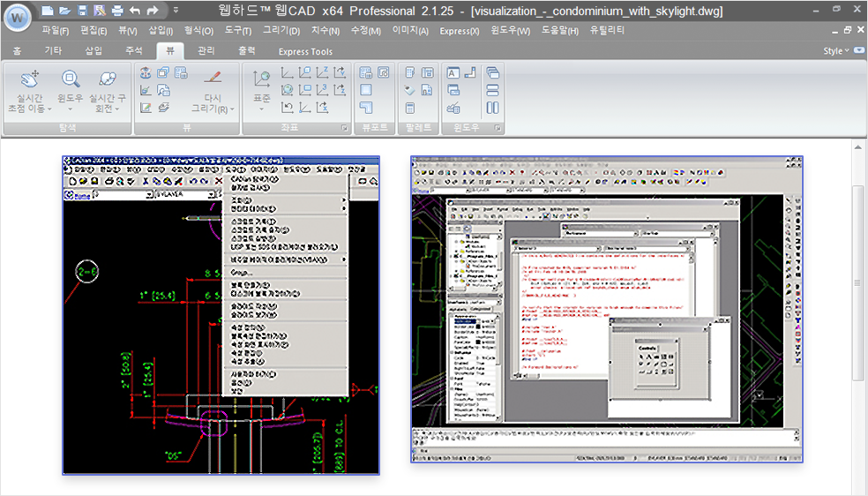Click the Print icon in quick access toolbar
The width and height of the screenshot is (868, 496).
coord(117,10)
